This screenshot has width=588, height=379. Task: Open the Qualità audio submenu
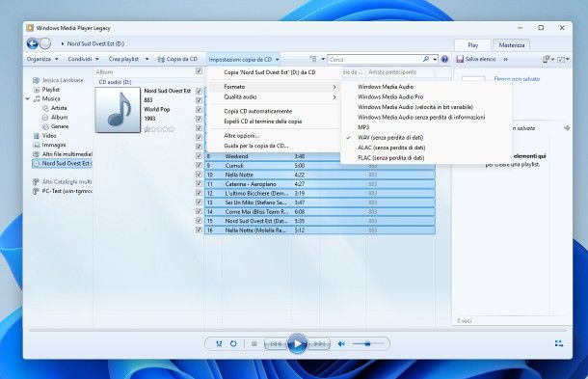pyautogui.click(x=275, y=96)
